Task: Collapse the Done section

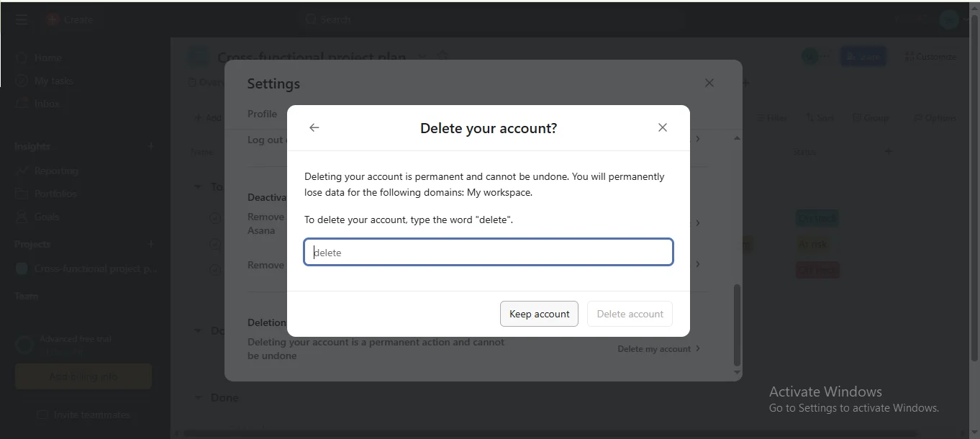Action: pos(198,397)
